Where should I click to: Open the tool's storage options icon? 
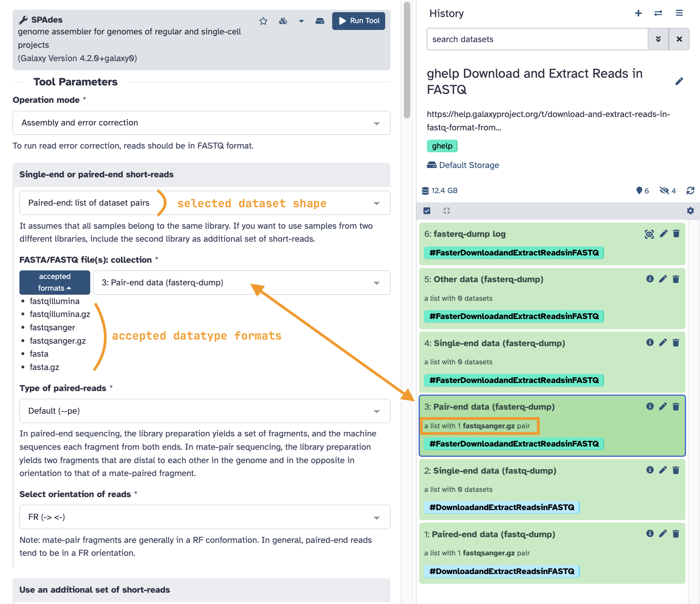[x=320, y=21]
